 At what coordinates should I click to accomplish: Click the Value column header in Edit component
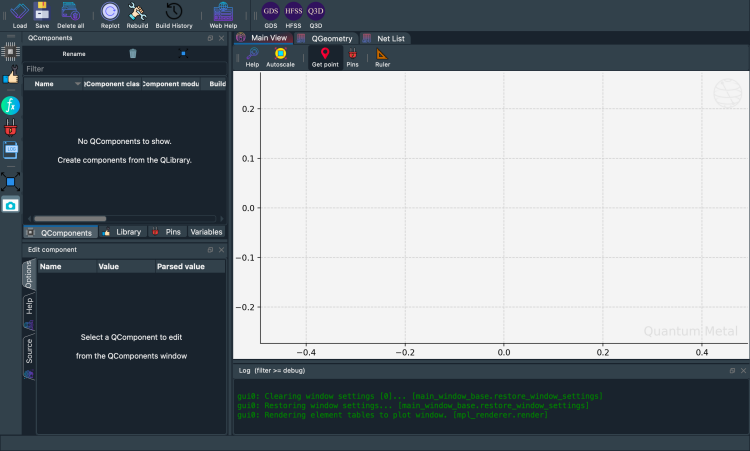pos(125,266)
